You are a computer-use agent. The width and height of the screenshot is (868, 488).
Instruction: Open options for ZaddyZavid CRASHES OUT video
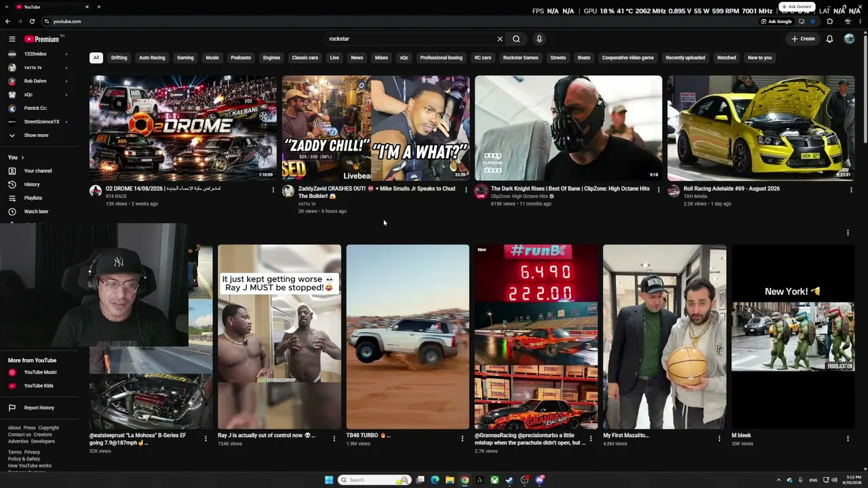(466, 190)
